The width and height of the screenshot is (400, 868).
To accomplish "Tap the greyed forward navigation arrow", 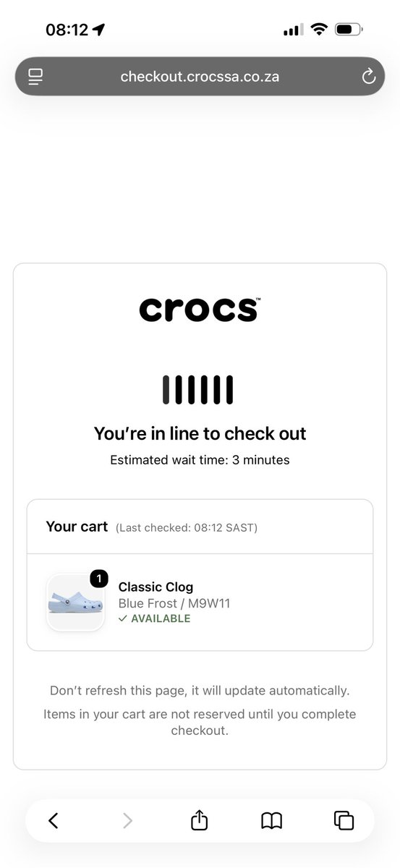I will tap(127, 820).
